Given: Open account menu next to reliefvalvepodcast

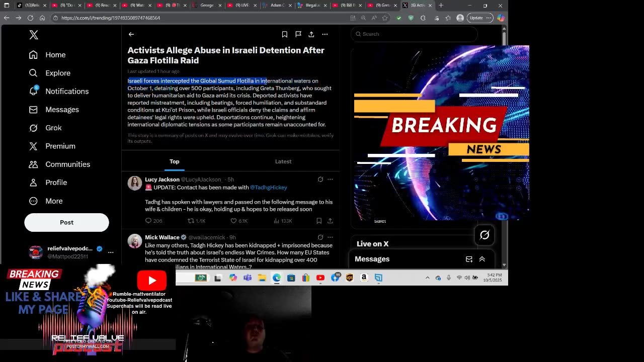Looking at the screenshot, I should (x=111, y=252).
